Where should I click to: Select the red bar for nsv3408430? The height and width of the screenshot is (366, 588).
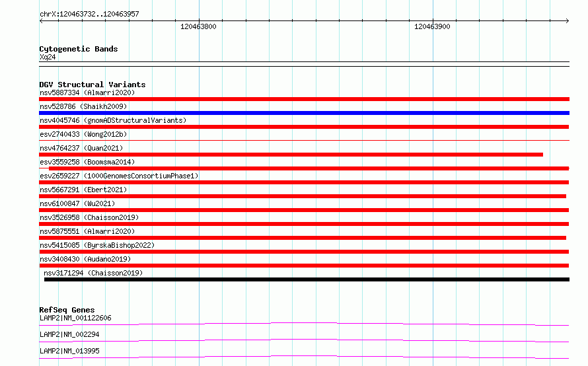tap(304, 266)
